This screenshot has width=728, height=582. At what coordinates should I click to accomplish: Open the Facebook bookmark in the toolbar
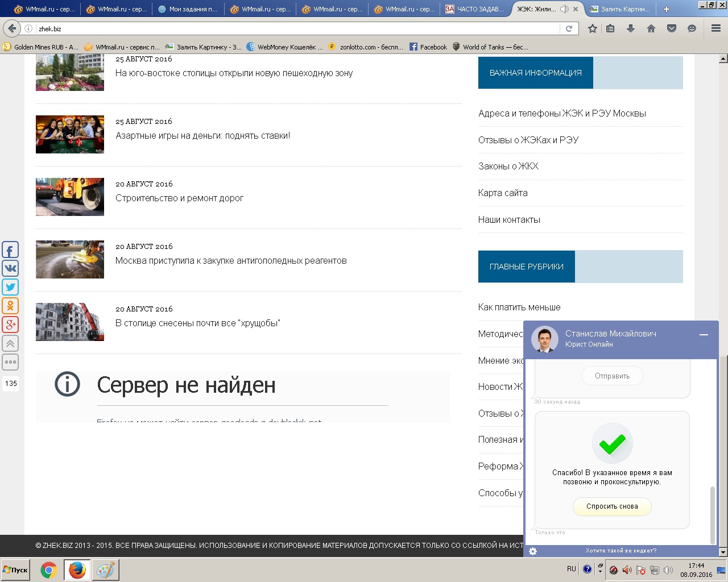[428, 47]
